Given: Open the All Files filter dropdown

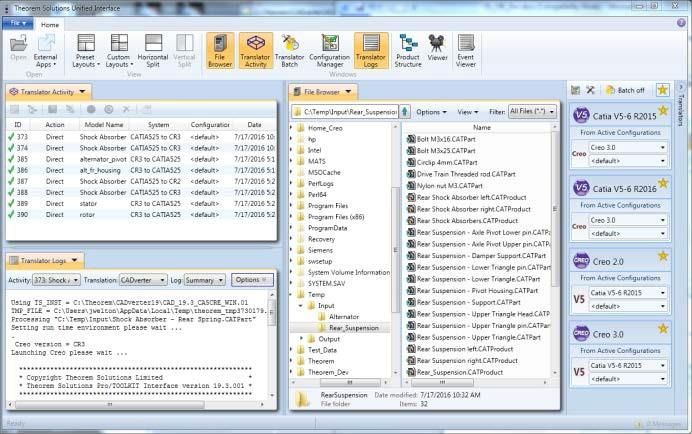Looking at the screenshot, I should [532, 111].
